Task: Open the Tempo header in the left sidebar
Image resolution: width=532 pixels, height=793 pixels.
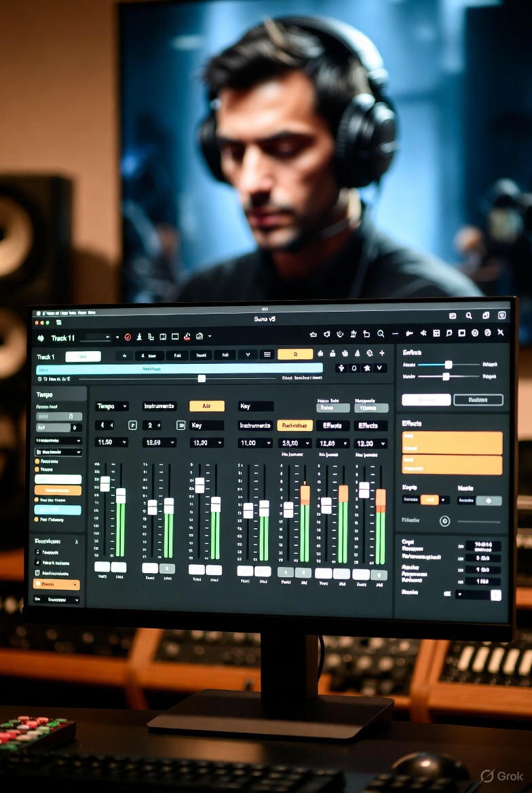Action: [60, 394]
